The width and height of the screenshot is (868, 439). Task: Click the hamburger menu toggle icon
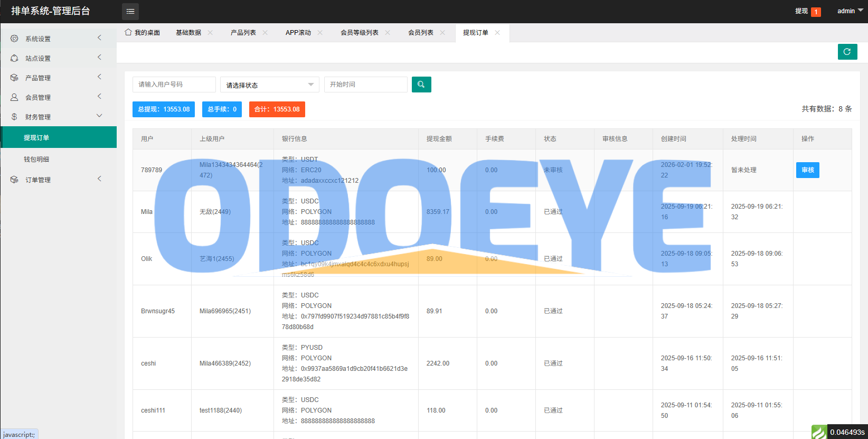coord(130,11)
